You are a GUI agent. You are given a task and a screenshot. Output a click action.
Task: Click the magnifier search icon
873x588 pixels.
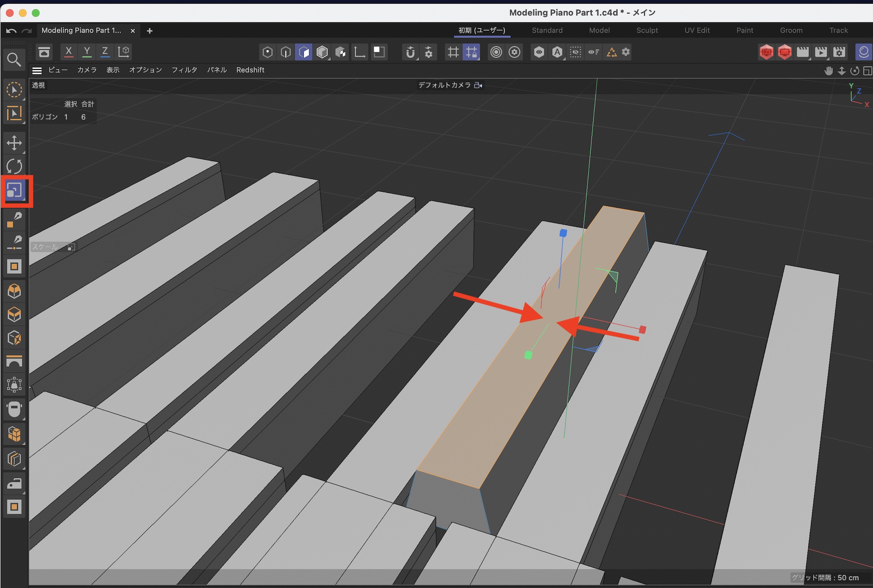point(14,60)
